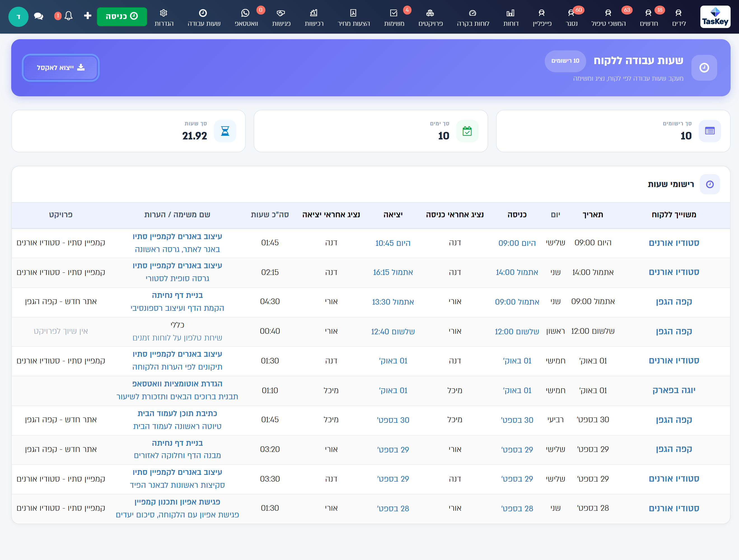Click the סך שעות hourglass icon

coord(225,131)
